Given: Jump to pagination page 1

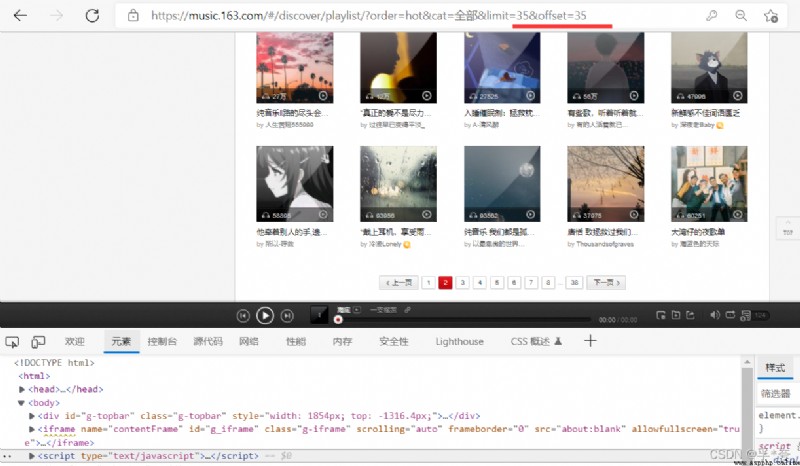Looking at the screenshot, I should (429, 282).
